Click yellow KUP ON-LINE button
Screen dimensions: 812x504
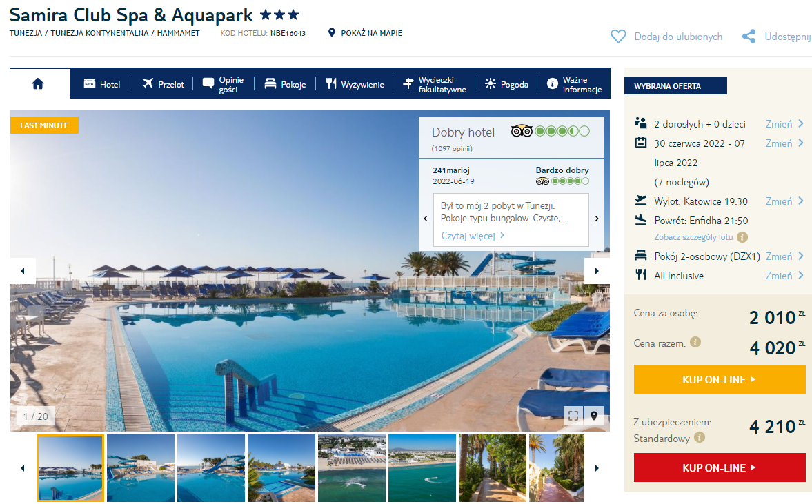(720, 379)
